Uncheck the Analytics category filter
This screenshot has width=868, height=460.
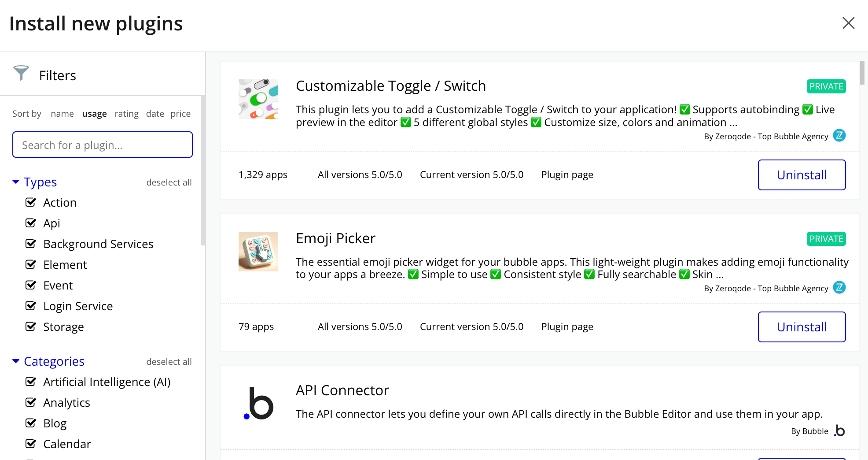click(x=31, y=402)
